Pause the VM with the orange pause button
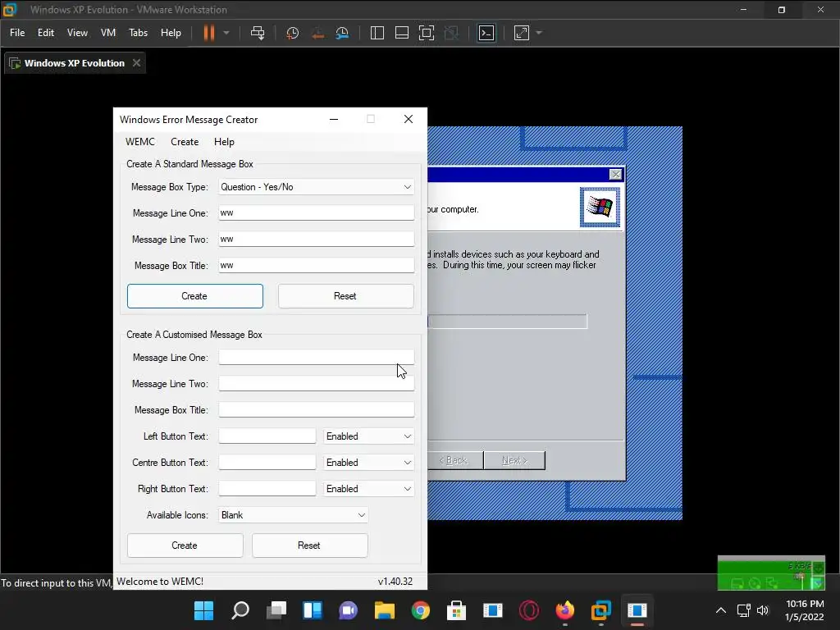840x630 pixels. pos(209,33)
